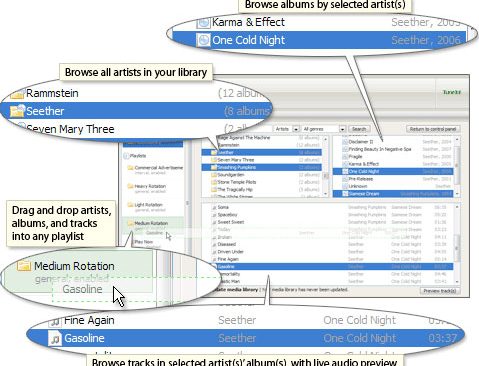
Task: Select Smashing Pumpkins in the artists list
Action: tap(262, 167)
